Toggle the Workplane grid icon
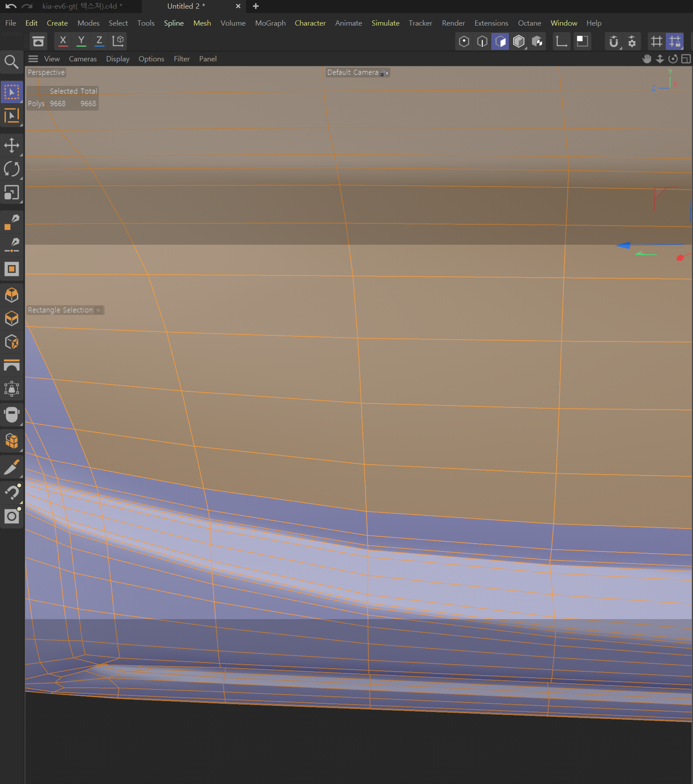 pyautogui.click(x=657, y=41)
